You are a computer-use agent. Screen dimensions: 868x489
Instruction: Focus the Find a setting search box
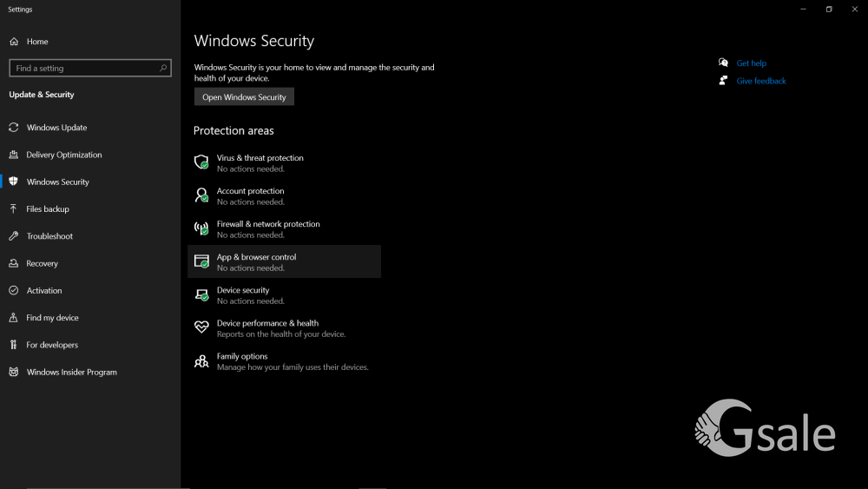[x=90, y=68]
